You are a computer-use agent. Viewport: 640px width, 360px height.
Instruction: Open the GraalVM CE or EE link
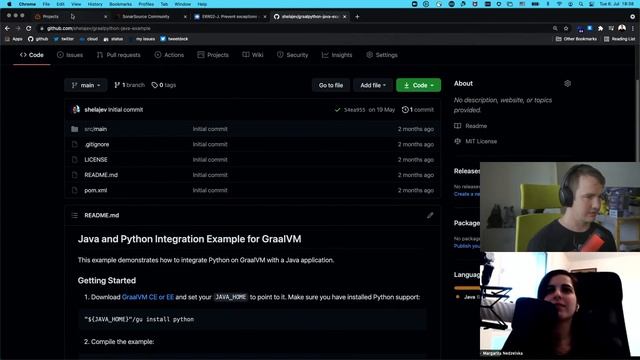pyautogui.click(x=148, y=297)
